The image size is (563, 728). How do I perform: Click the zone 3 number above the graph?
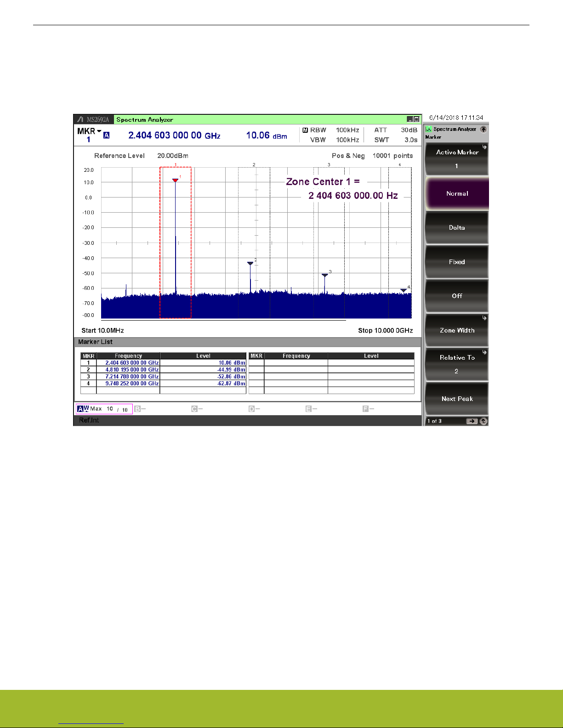pos(329,164)
